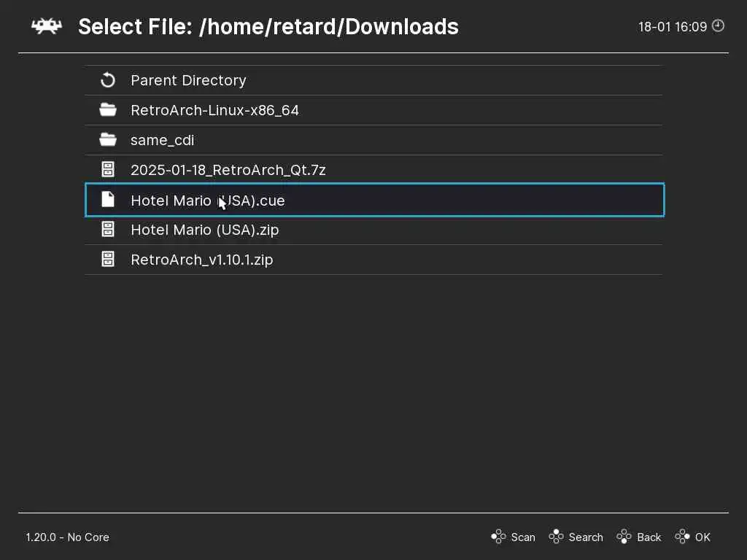Click the RetroArch_v1.10.1.zip archive icon
The image size is (747, 560).
click(108, 260)
